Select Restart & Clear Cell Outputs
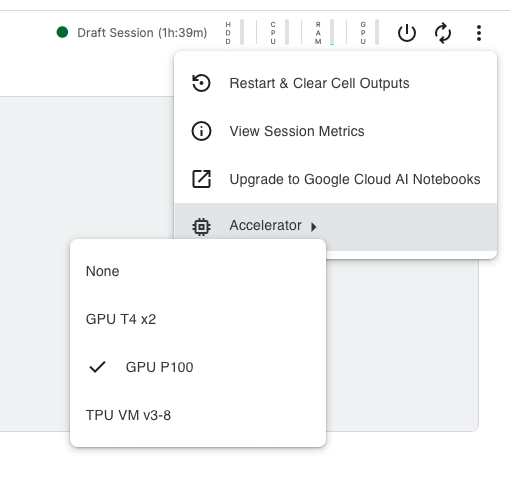This screenshot has width=510, height=502. (x=336, y=83)
